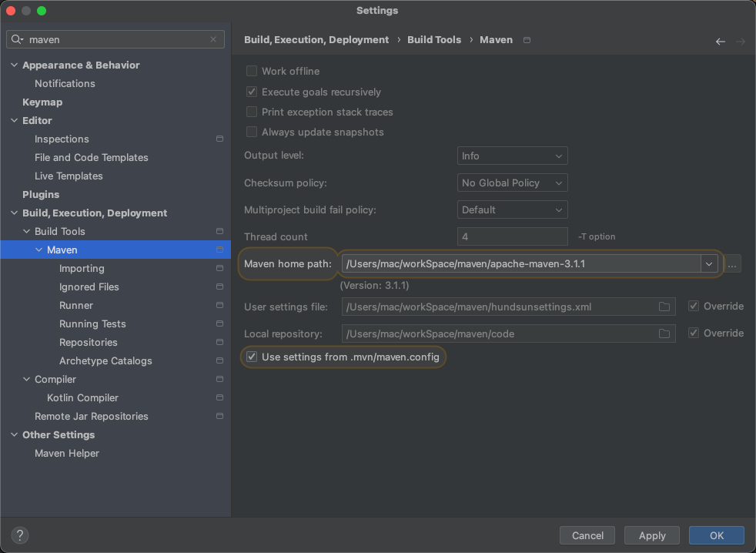Open the Checksum policy dropdown

[512, 183]
